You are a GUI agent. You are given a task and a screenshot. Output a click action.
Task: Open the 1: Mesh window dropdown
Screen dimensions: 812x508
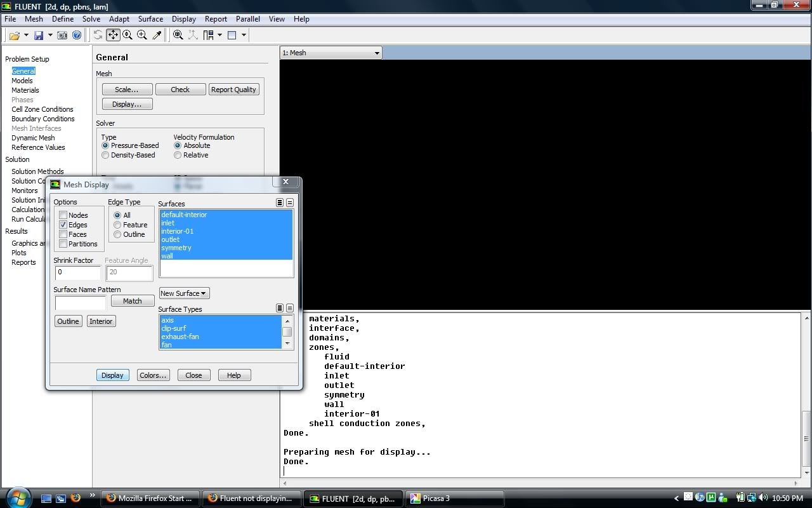coord(331,53)
